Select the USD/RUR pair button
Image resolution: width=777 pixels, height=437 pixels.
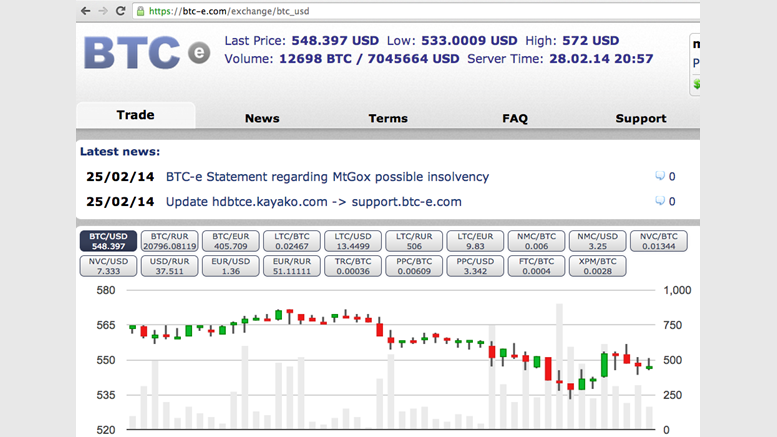click(169, 266)
